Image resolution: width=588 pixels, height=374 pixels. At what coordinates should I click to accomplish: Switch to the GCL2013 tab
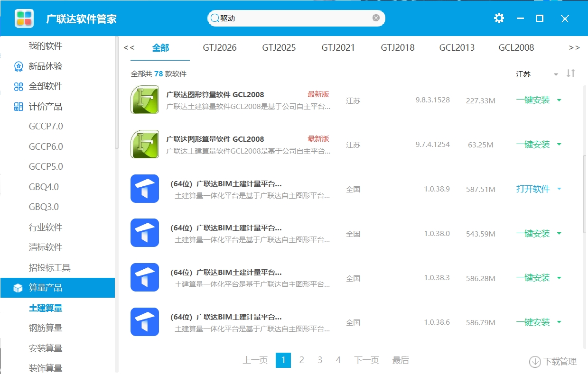click(457, 48)
